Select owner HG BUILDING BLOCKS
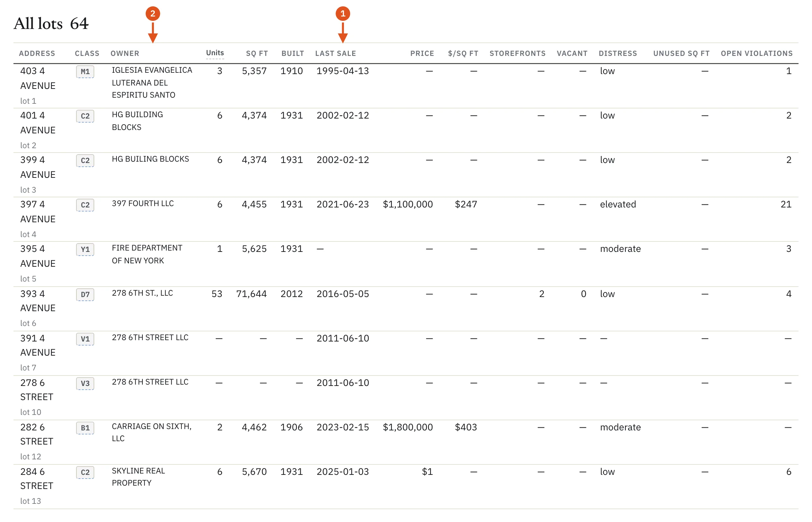The image size is (812, 522). [137, 121]
